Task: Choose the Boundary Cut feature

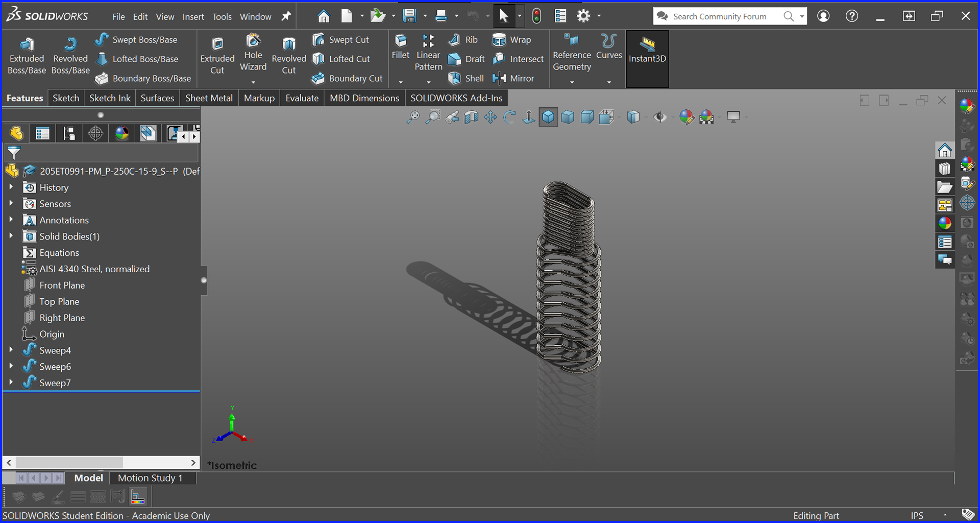Action: click(x=347, y=78)
